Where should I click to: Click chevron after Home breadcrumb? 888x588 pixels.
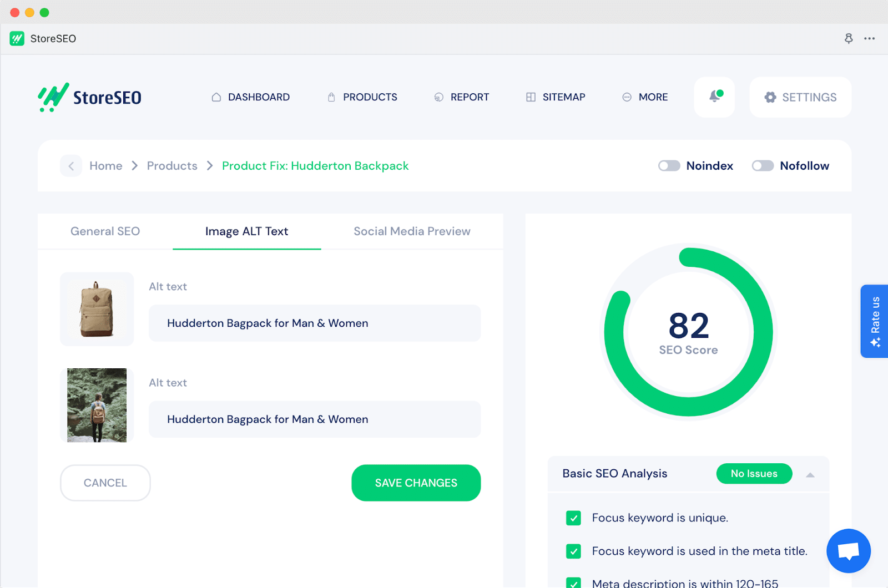[x=134, y=166]
